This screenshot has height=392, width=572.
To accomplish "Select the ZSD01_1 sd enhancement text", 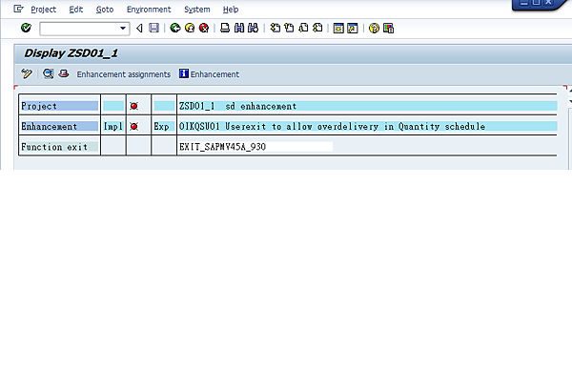I will pyautogui.click(x=237, y=106).
